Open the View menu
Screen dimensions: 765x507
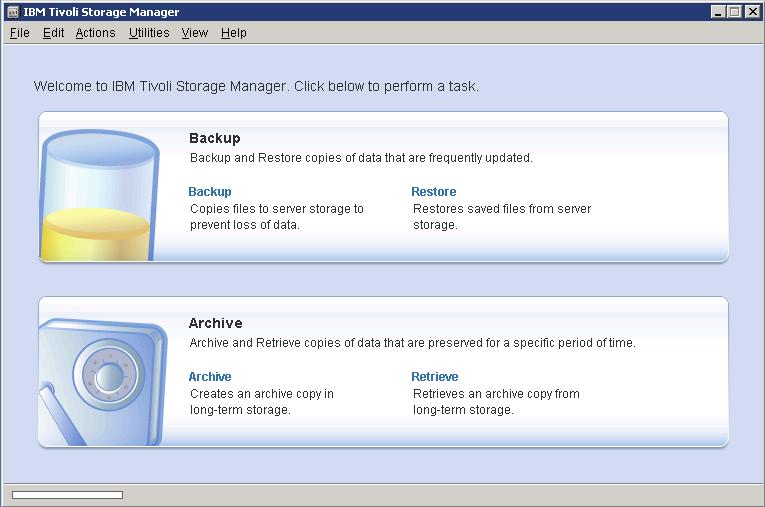195,33
